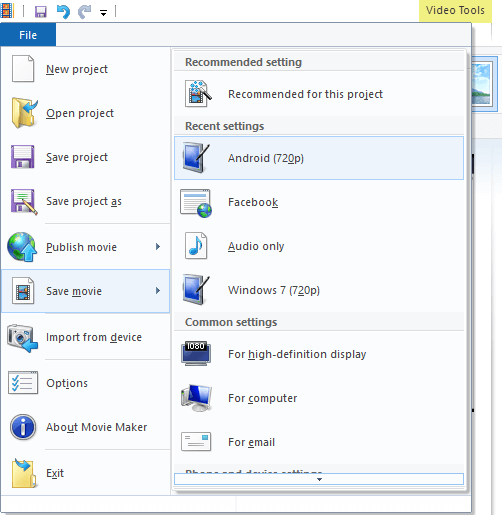Screen dimensions: 502x515
Task: Click the scroll-down arrow below settings list
Action: coord(319,479)
